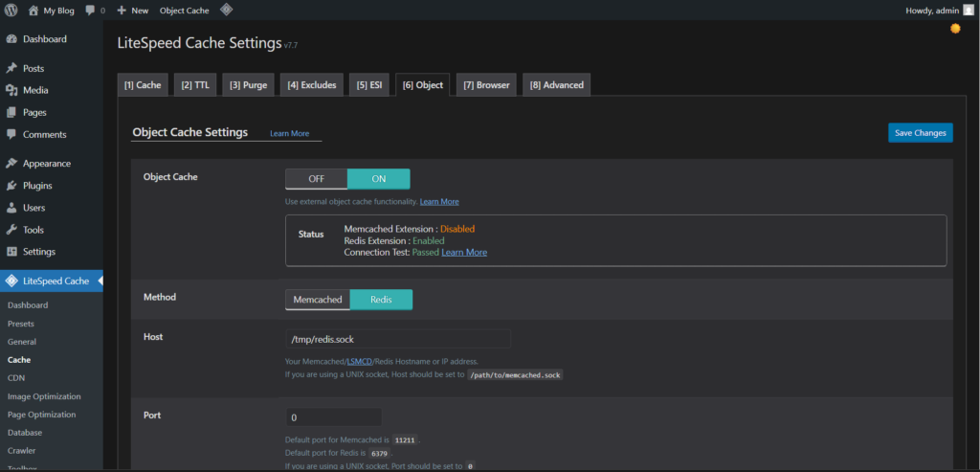Viewport: 980px width, 472px height.
Task: Open Dashboard via its gauge icon
Action: coord(11,38)
